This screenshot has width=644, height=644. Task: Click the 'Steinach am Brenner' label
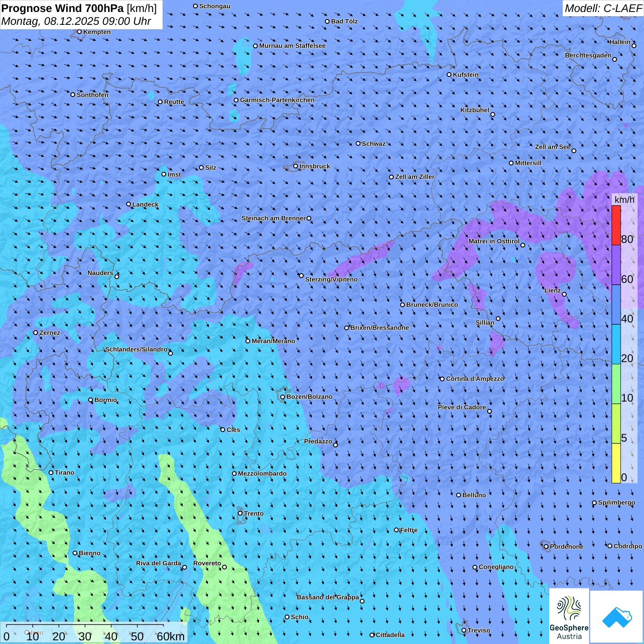point(274,218)
